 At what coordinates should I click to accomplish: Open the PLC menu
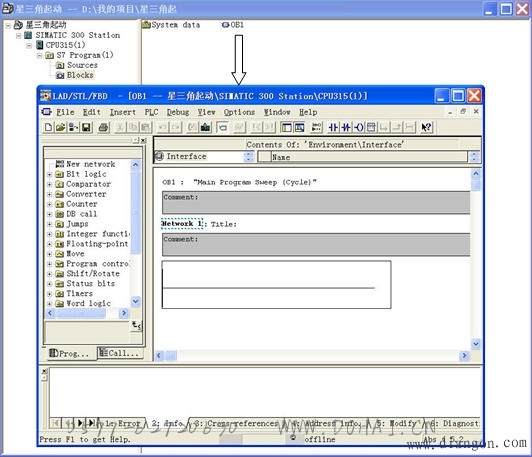[151, 112]
